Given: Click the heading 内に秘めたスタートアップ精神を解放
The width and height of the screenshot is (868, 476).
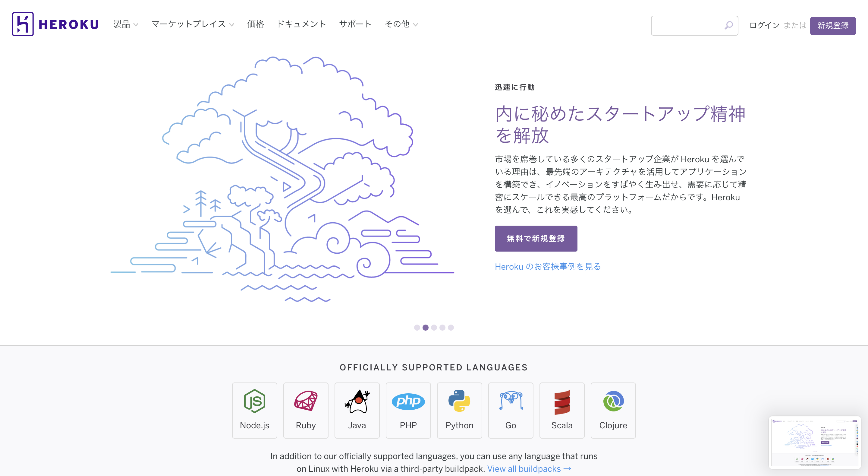Looking at the screenshot, I should click(x=620, y=124).
